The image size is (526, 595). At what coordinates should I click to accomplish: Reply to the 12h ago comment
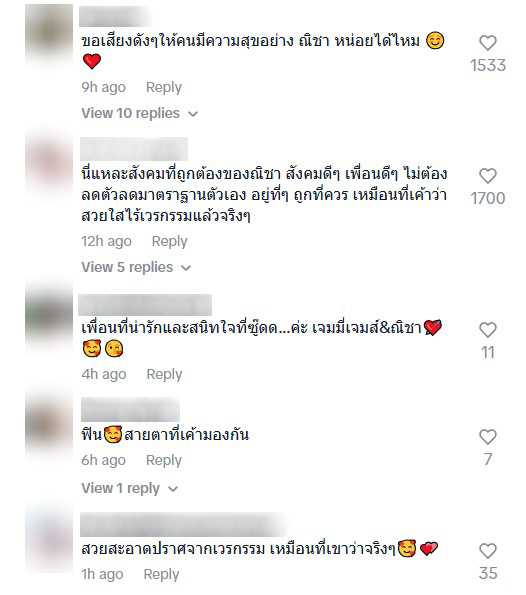[170, 241]
